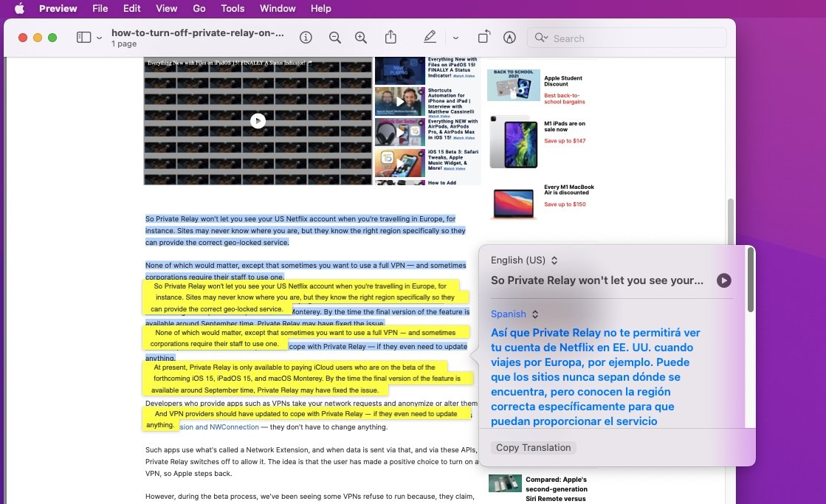Click the 'So Private Relay won't let you see your...' heading

pos(597,280)
